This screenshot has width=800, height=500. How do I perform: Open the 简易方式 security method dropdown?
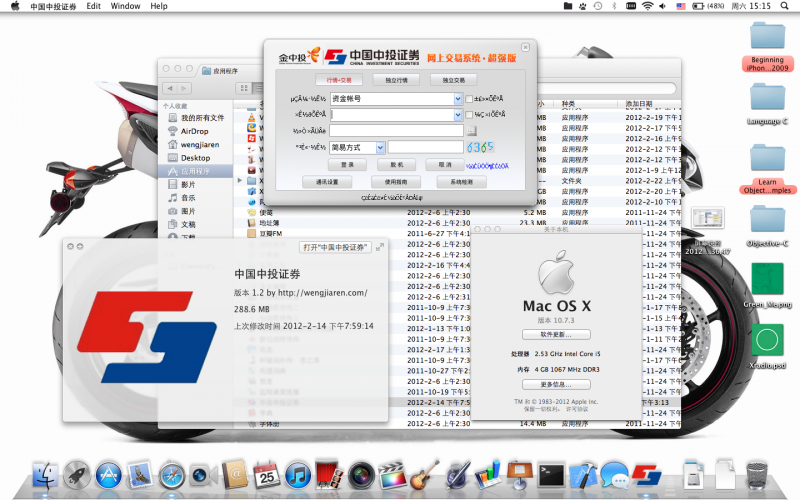point(380,147)
